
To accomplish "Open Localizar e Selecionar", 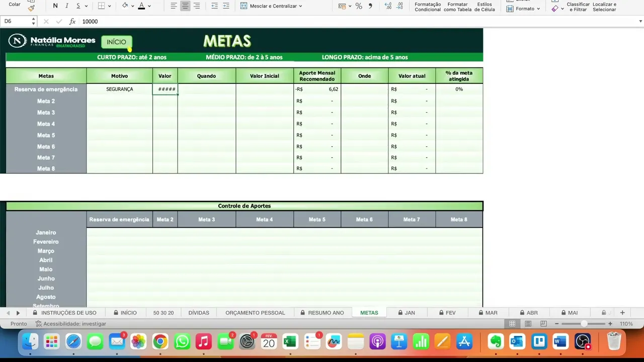I will [604, 7].
